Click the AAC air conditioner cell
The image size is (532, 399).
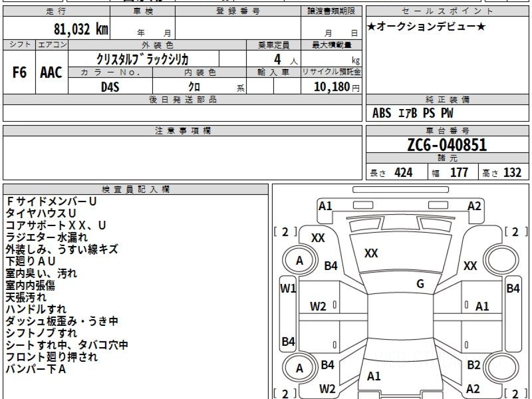coord(51,73)
